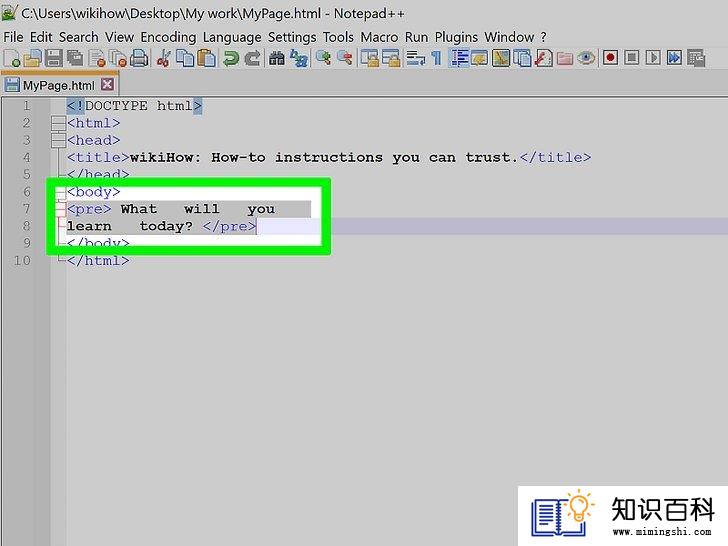The height and width of the screenshot is (546, 728).
Task: Click line number 1 in the margin
Action: 26,106
